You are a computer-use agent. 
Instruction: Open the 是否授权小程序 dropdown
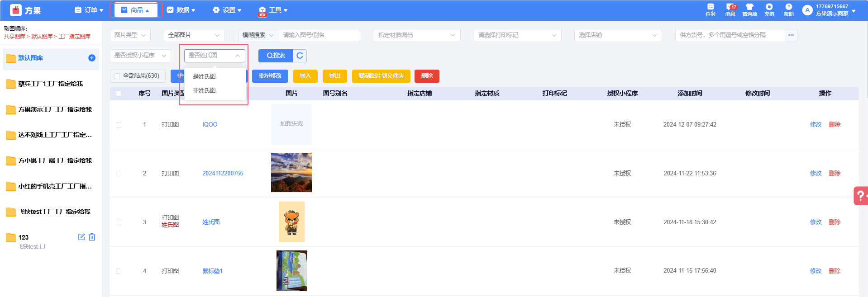[x=140, y=56]
